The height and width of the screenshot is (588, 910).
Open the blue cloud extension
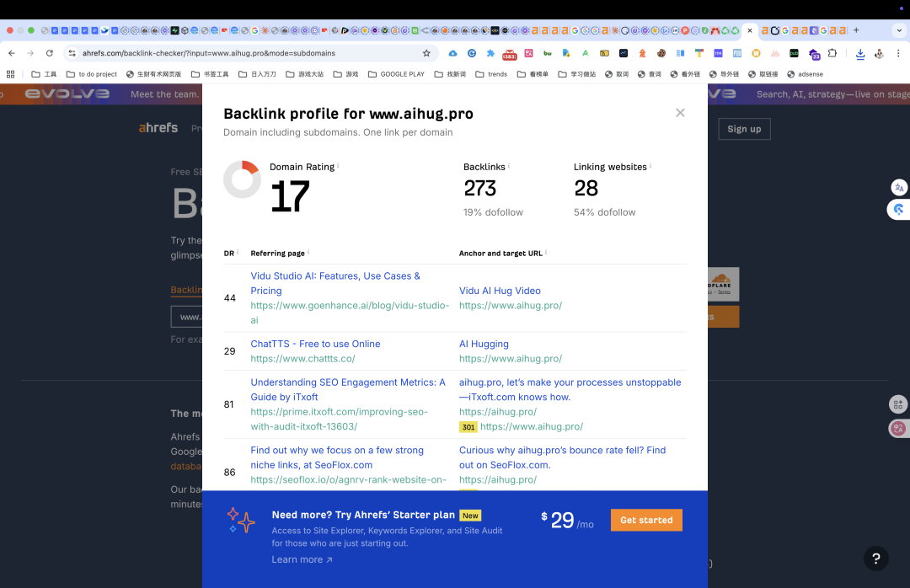coord(452,53)
